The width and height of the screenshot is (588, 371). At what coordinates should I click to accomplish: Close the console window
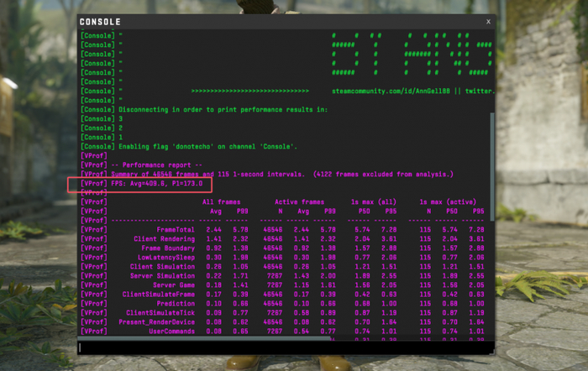pyautogui.click(x=488, y=22)
